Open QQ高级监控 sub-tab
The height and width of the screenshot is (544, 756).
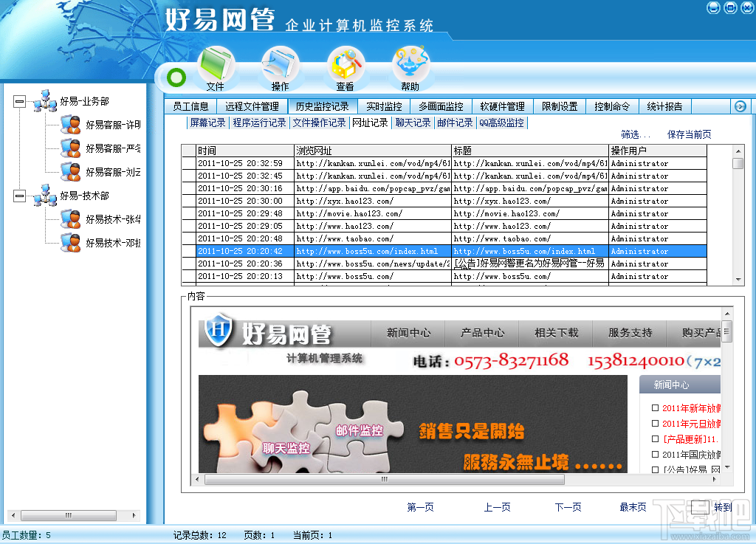coord(501,123)
